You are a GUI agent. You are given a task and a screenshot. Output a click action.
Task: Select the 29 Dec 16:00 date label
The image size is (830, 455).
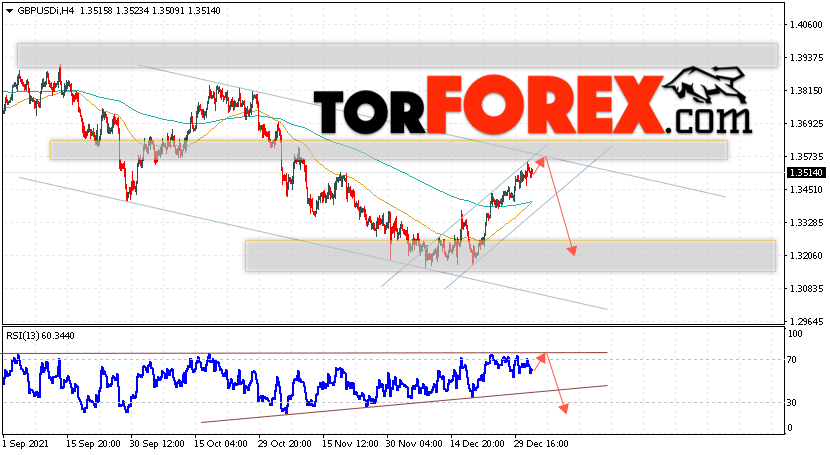point(542,443)
